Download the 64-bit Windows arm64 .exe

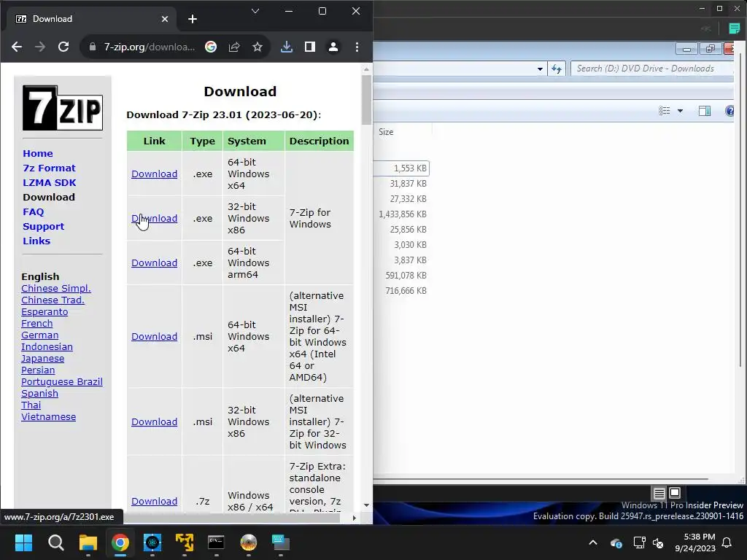155,262
